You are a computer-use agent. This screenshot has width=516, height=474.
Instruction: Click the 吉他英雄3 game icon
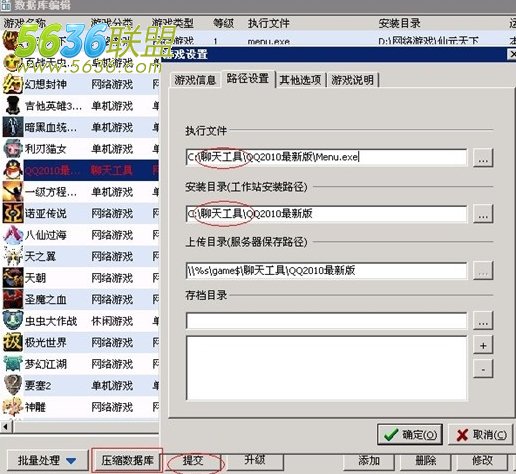point(13,106)
